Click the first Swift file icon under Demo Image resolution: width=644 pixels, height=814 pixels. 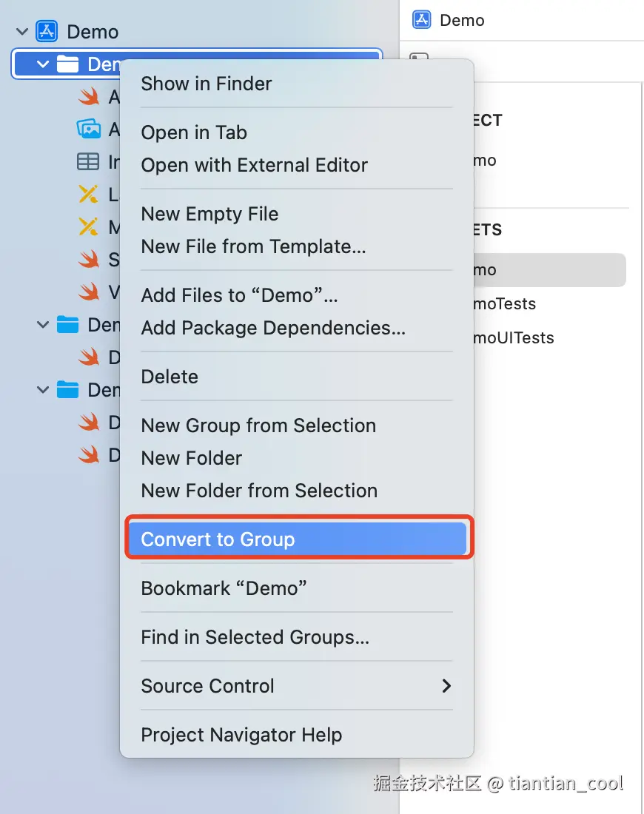click(89, 96)
